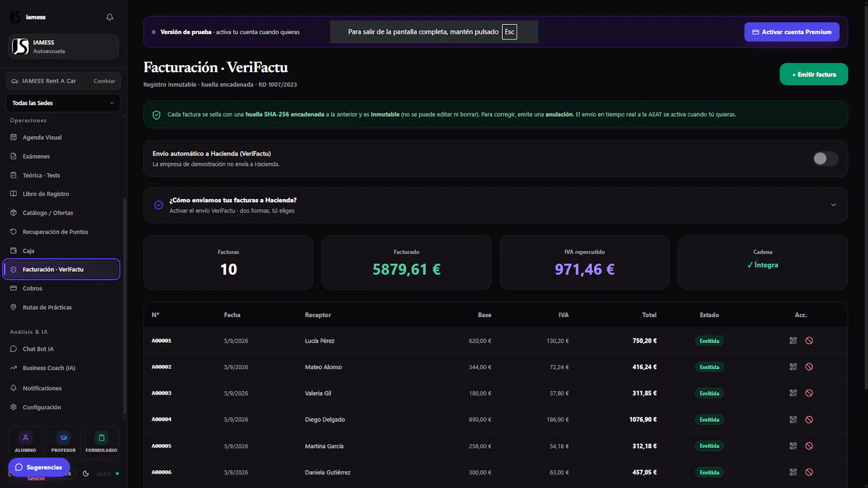The image size is (868, 488).
Task: Open QR code for invoice A00005
Action: click(793, 446)
